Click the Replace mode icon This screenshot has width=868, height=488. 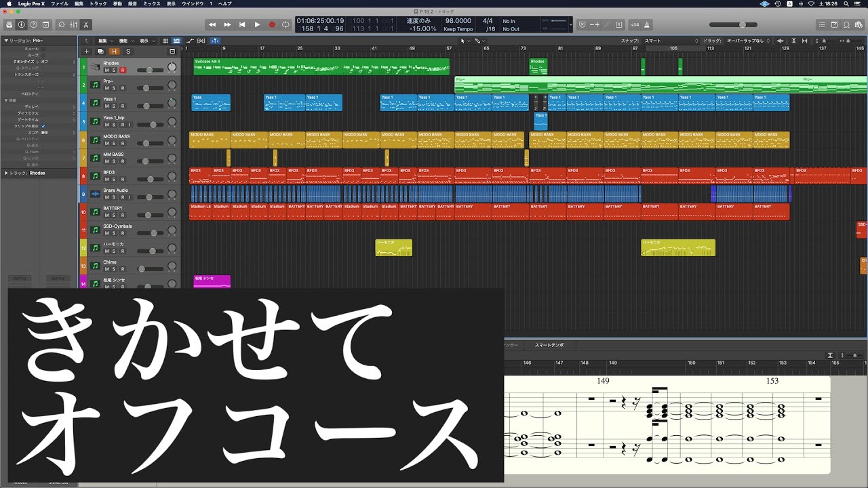coord(583,24)
